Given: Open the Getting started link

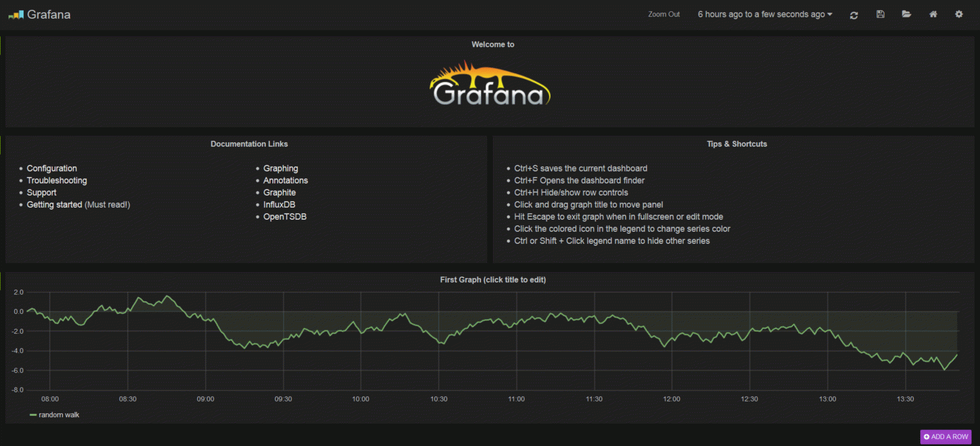Looking at the screenshot, I should 54,205.
